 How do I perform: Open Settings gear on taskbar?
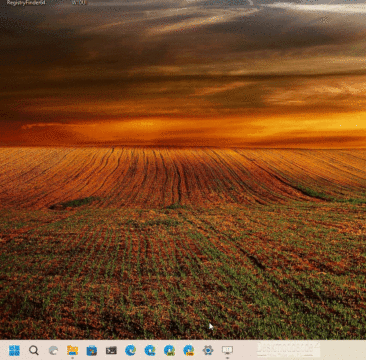pos(208,350)
